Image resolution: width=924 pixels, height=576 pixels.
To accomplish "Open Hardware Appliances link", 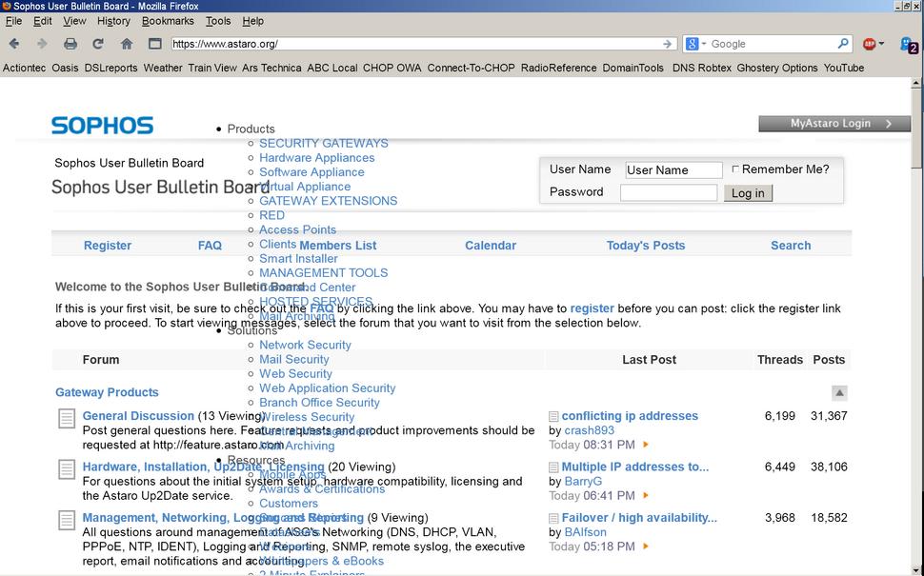I will coord(317,158).
